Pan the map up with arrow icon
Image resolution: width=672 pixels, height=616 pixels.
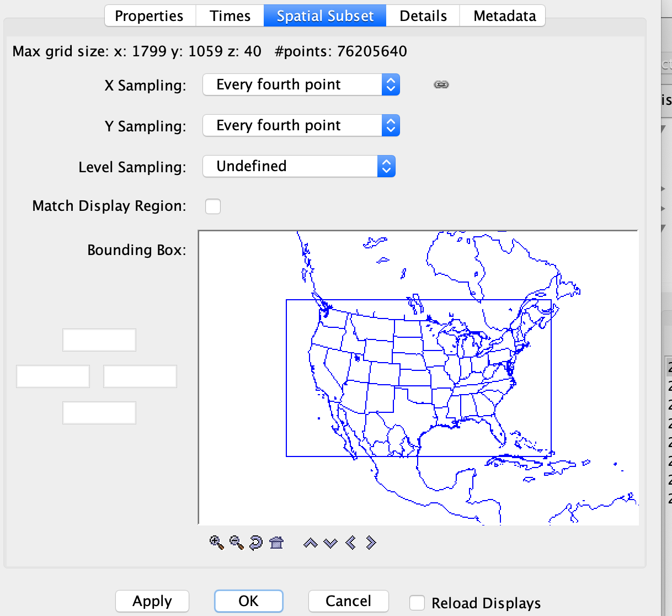(311, 543)
